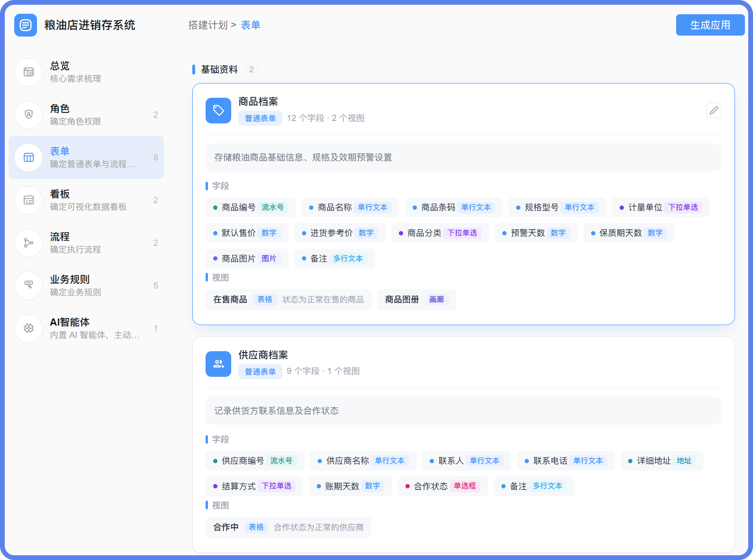Click the blue tag icon of 商品档案
This screenshot has width=753, height=560.
[x=218, y=111]
